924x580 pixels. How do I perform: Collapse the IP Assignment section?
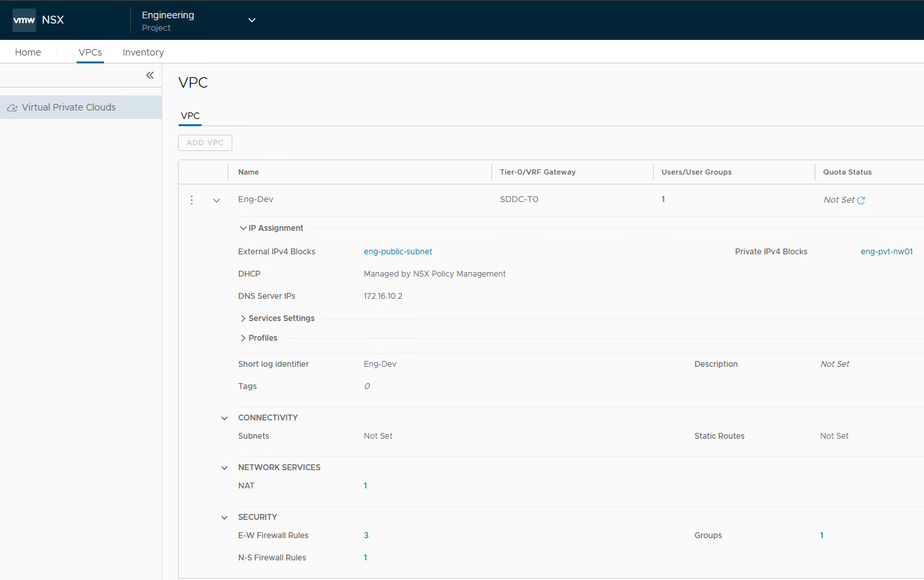point(243,228)
